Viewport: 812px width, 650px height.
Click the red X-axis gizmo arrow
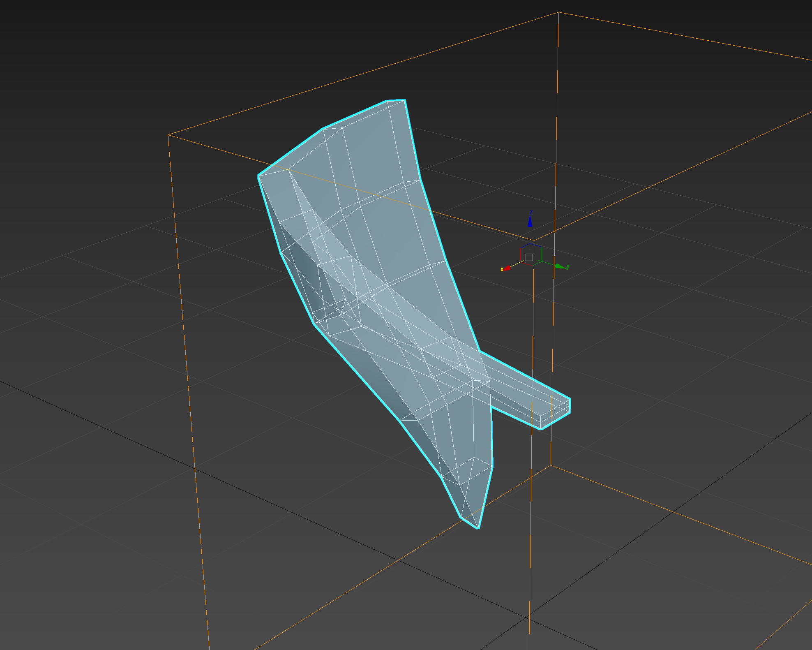point(507,268)
